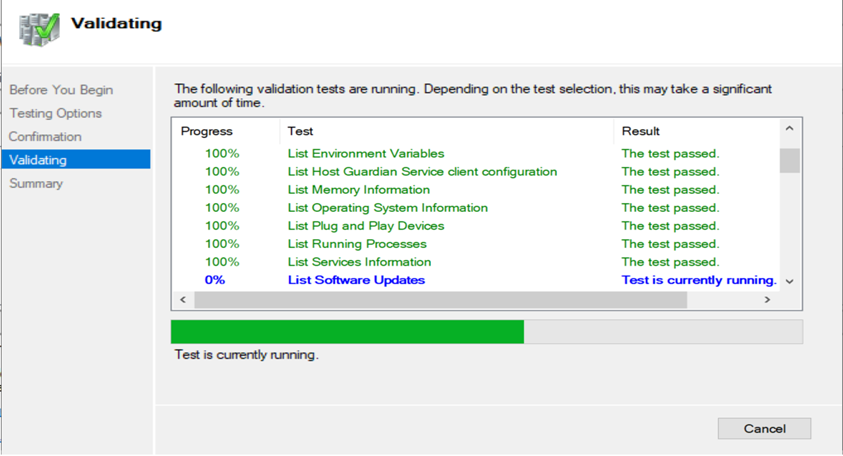843x456 pixels.
Task: Click the horizontal scrollbar left arrow
Action: click(x=183, y=300)
